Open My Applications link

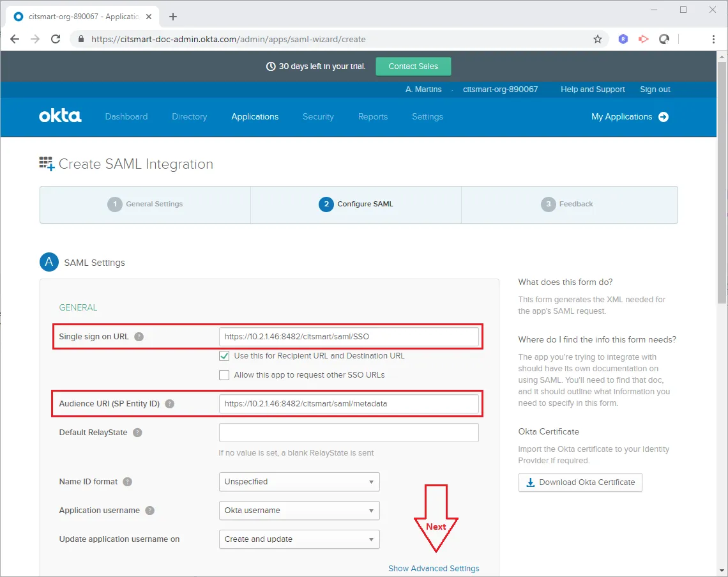click(622, 116)
